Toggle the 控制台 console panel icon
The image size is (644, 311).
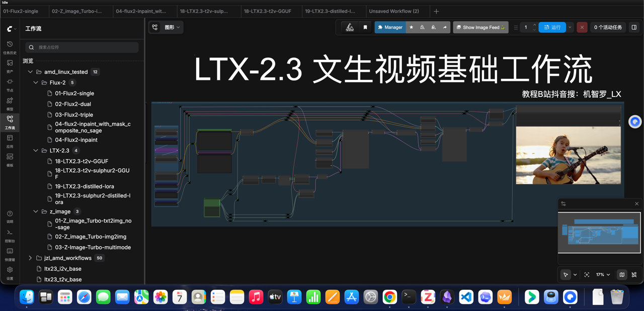[x=10, y=235]
